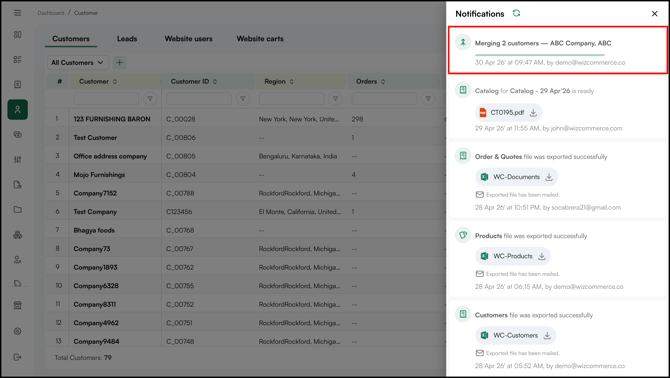This screenshot has width=670, height=378.
Task: Switch to the Website carts tab
Action: [260, 38]
